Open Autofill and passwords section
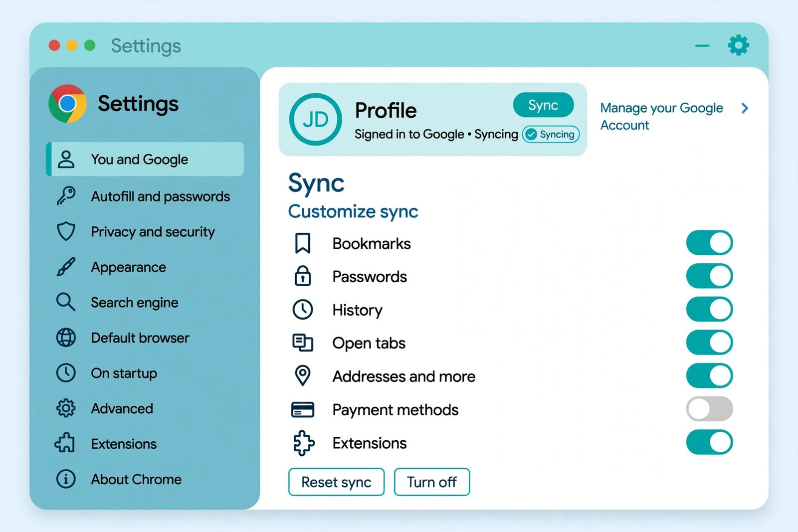 [145, 196]
